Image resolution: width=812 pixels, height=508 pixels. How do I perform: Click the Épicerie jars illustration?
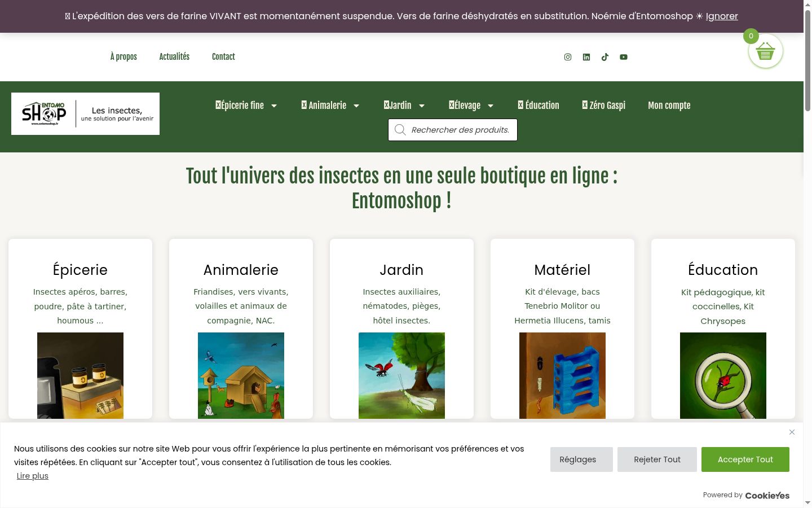tap(80, 375)
